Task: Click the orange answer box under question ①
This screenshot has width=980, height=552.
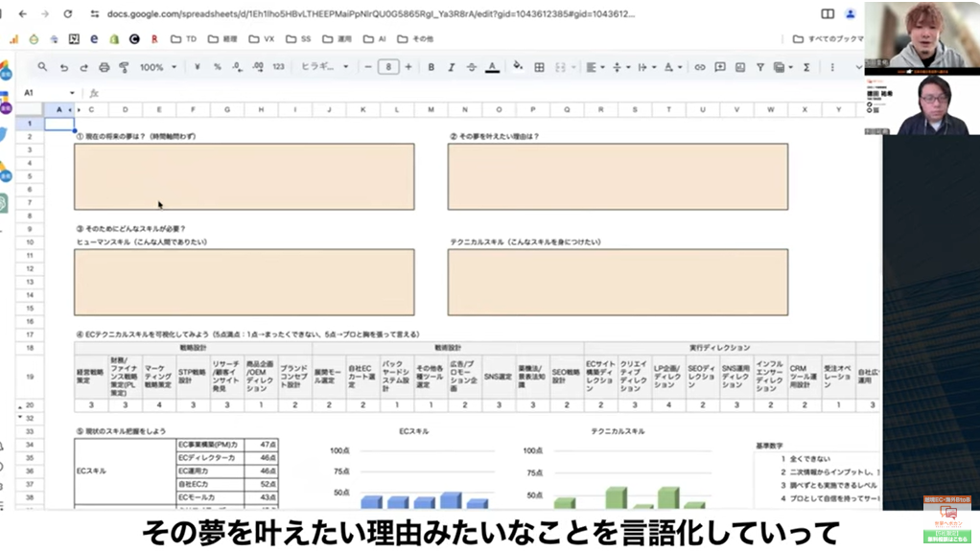Action: pyautogui.click(x=245, y=176)
